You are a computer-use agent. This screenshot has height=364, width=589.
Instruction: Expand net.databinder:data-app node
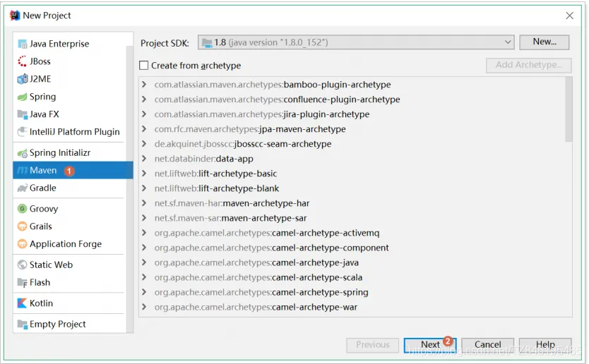click(144, 159)
